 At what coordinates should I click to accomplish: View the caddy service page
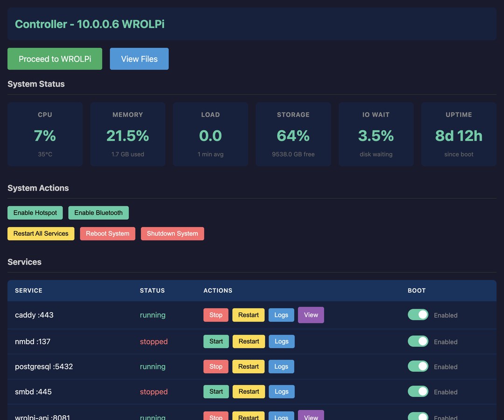311,315
